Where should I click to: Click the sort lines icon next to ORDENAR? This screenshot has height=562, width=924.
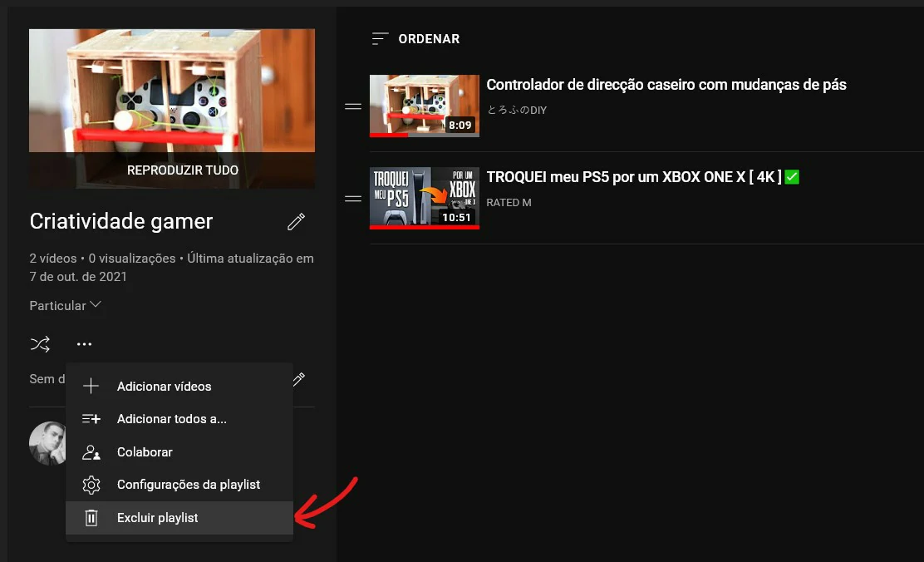[x=380, y=39]
